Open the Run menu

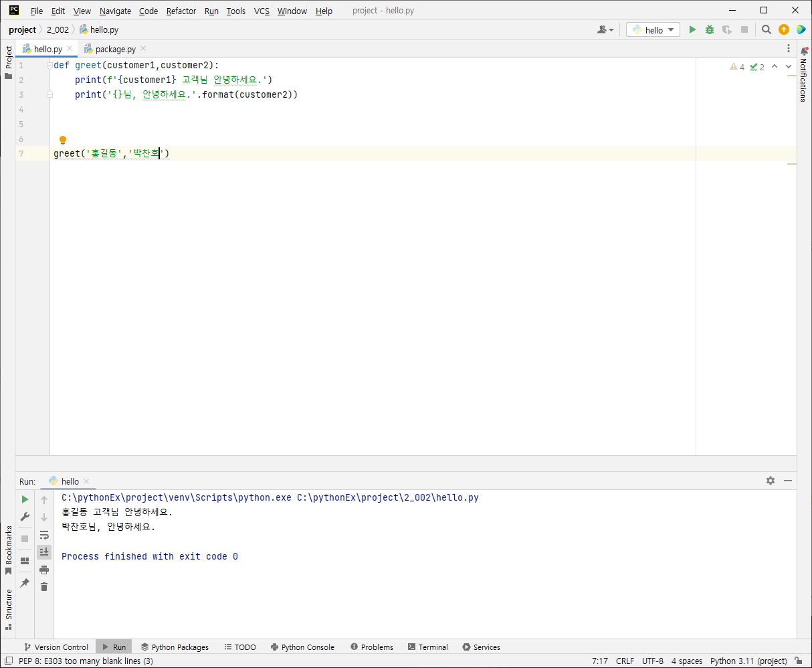click(x=211, y=11)
